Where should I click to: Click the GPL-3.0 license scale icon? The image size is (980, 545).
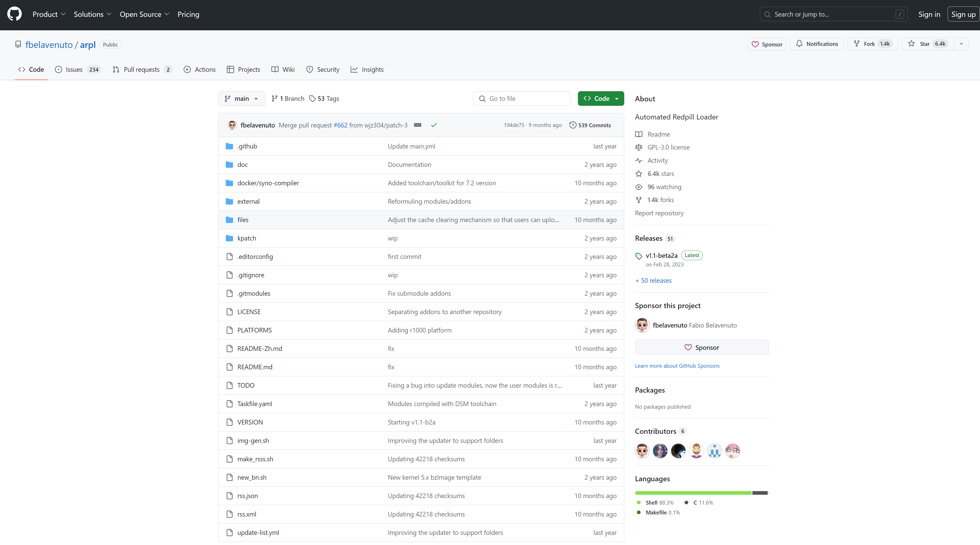[x=639, y=147]
